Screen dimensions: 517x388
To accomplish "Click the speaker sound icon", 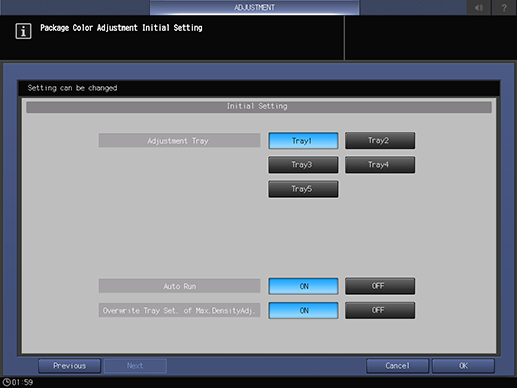I will point(479,7).
